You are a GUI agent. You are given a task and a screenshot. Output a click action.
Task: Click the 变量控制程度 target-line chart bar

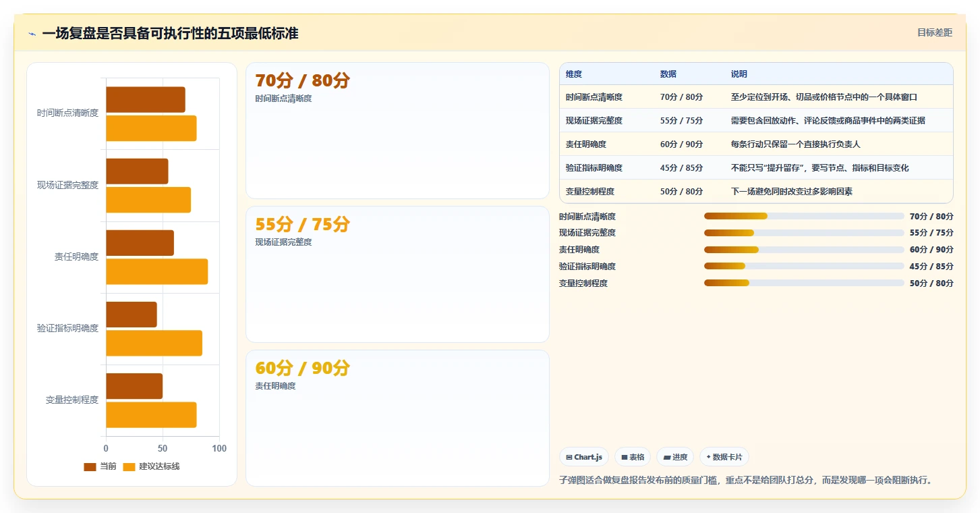pos(151,414)
